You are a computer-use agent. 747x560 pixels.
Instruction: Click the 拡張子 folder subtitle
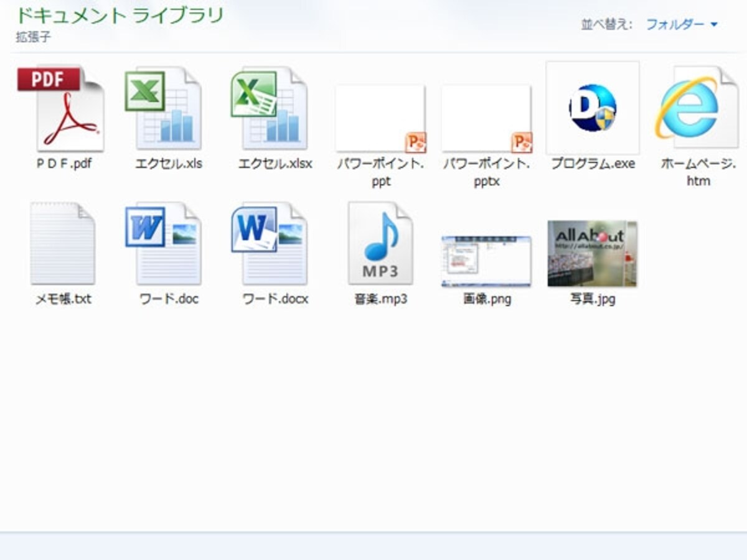click(x=34, y=37)
